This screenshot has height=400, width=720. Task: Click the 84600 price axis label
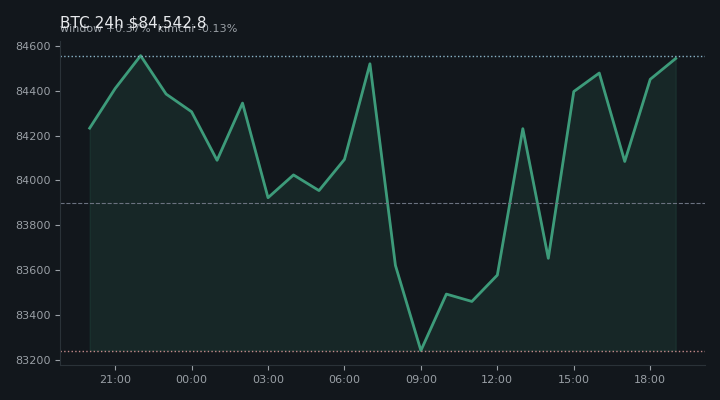33,46
